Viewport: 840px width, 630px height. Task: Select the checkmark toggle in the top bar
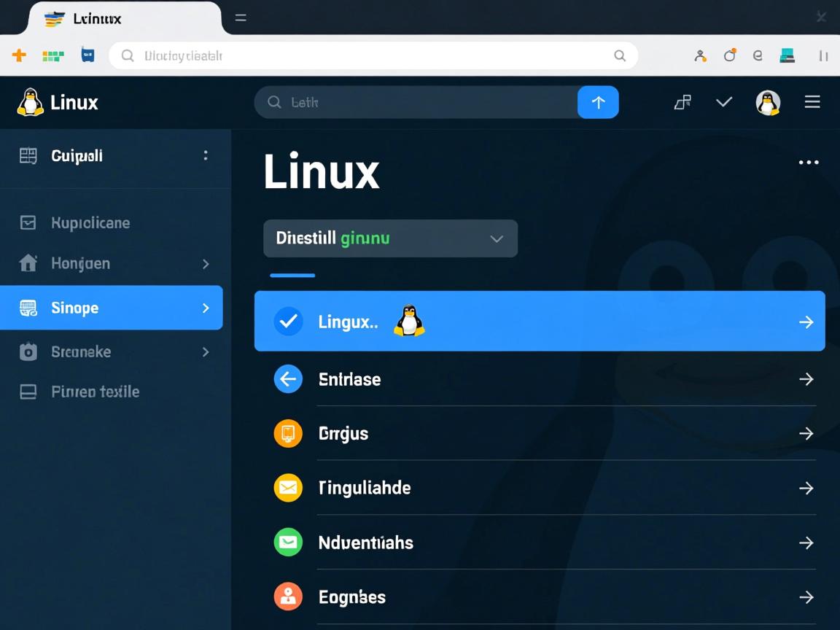(723, 102)
